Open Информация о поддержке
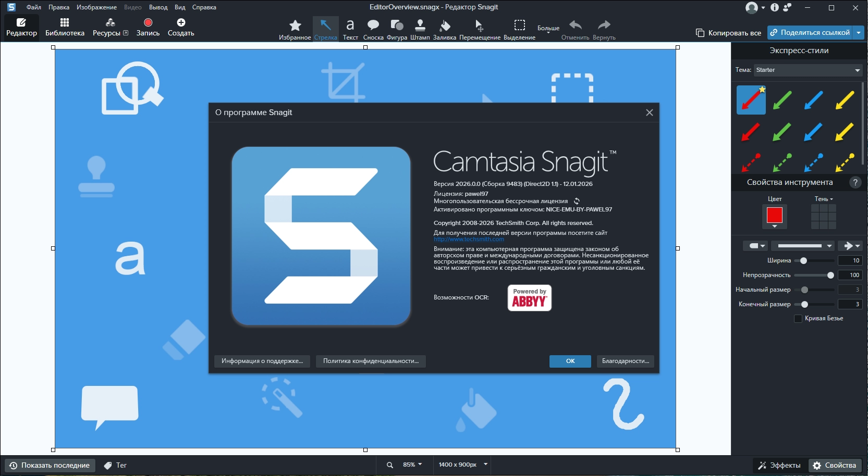 pos(262,361)
